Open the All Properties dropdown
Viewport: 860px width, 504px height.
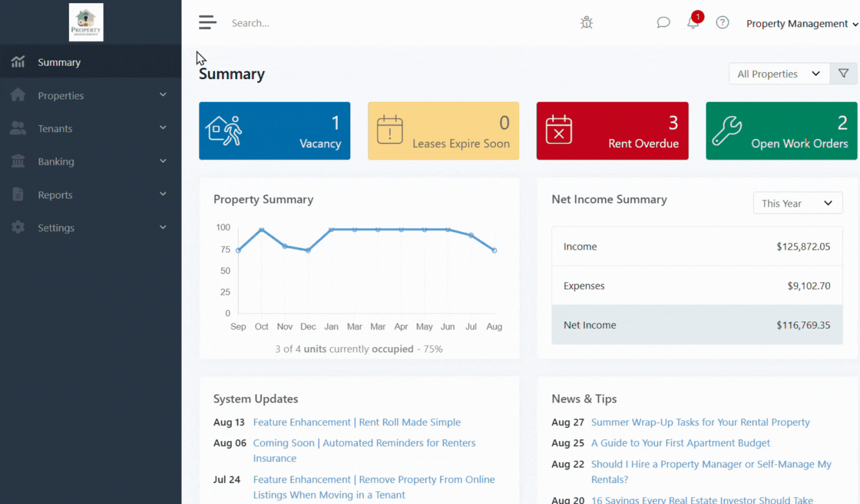click(x=778, y=74)
